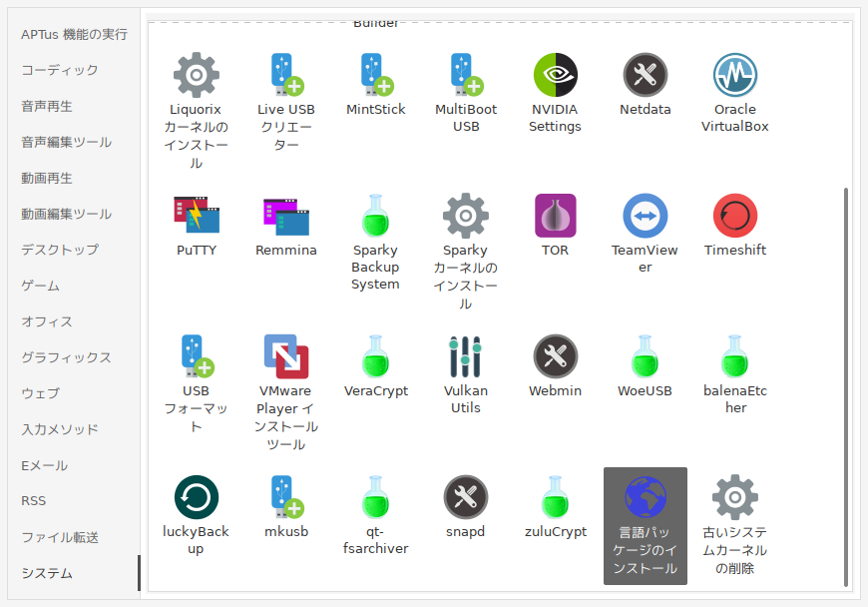The height and width of the screenshot is (607, 868).
Task: Click the VeraCrypt flask icon
Action: coord(376,356)
